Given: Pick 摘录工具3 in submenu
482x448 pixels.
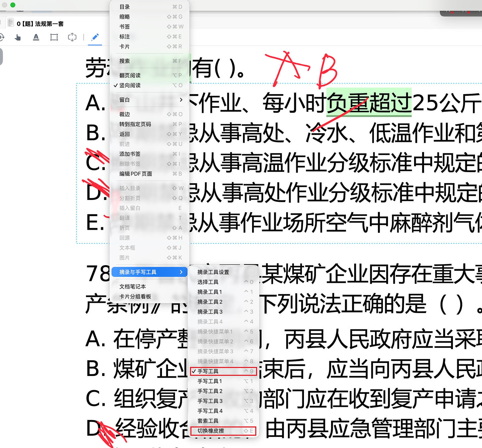Looking at the screenshot, I should (x=223, y=312).
